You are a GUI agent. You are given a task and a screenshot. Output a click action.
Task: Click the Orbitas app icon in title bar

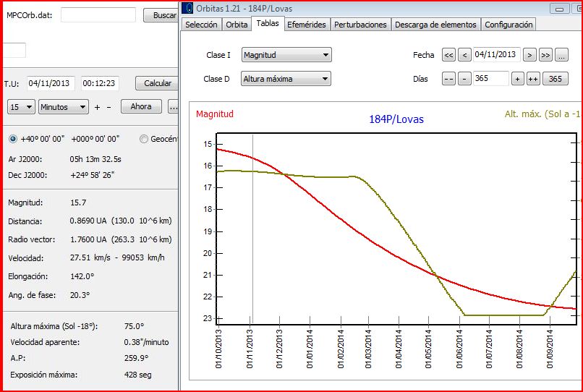(187, 8)
